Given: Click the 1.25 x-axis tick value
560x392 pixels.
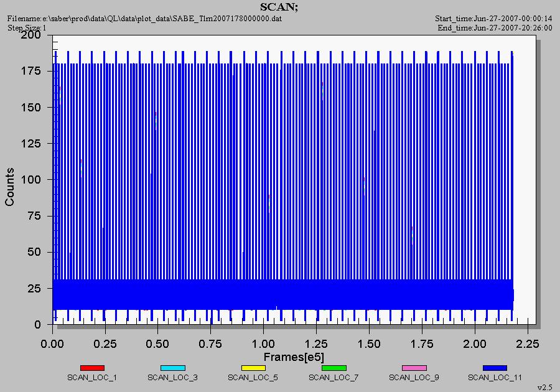Looking at the screenshot, I should (x=316, y=344).
